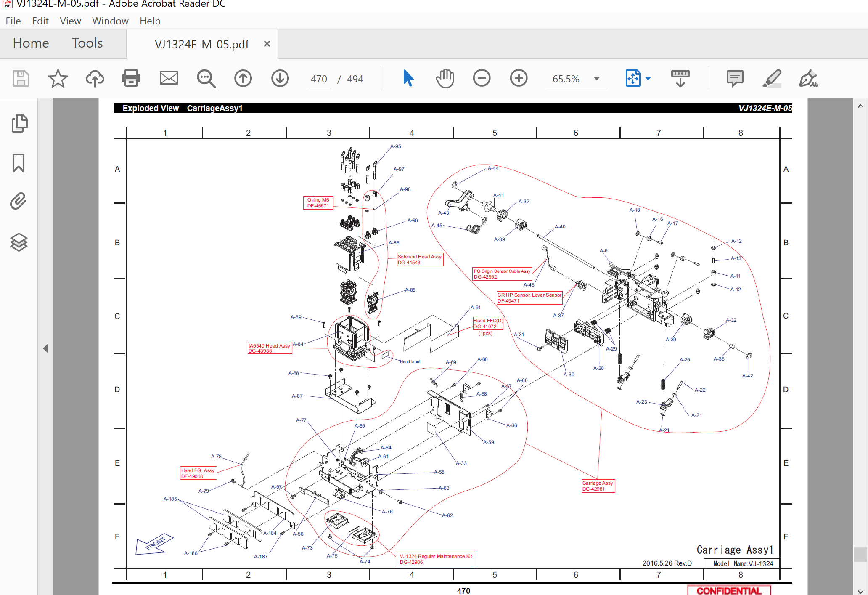
Task: Open the File menu
Action: pos(13,21)
